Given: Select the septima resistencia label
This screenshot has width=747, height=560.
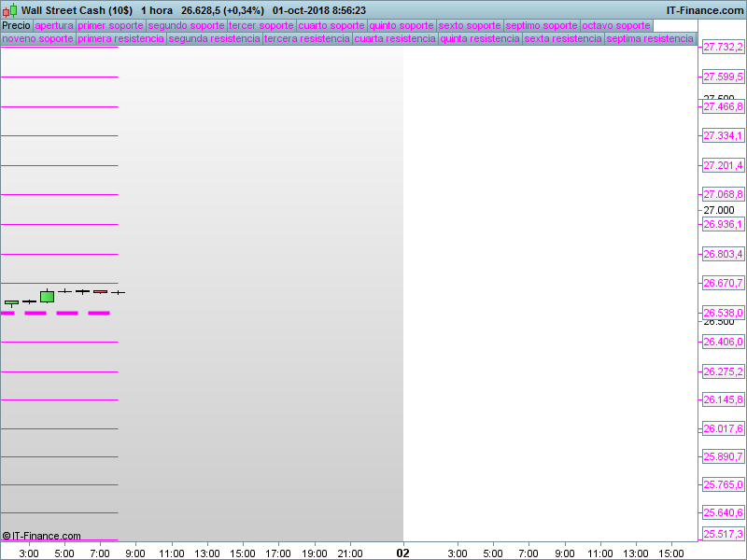Looking at the screenshot, I should 649,38.
